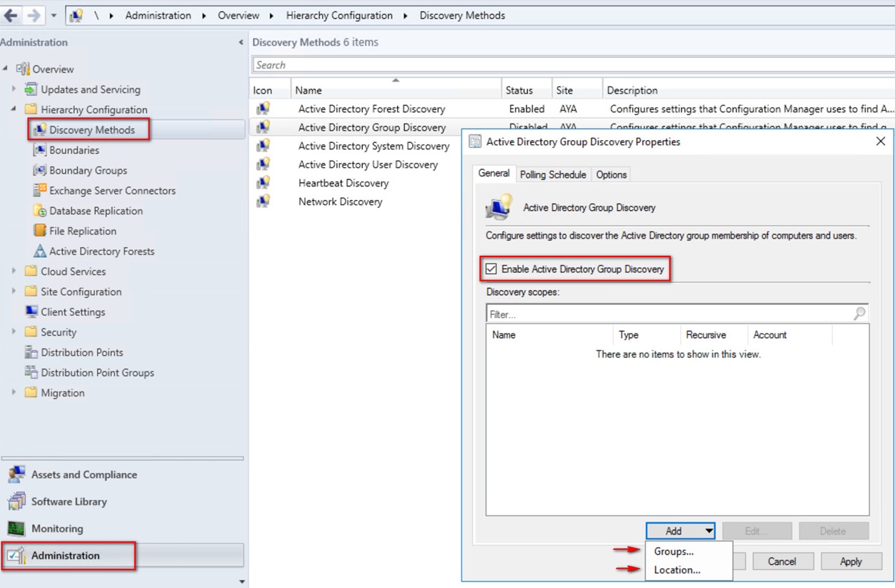Click the Apply button
This screenshot has height=588, width=895.
tap(851, 562)
